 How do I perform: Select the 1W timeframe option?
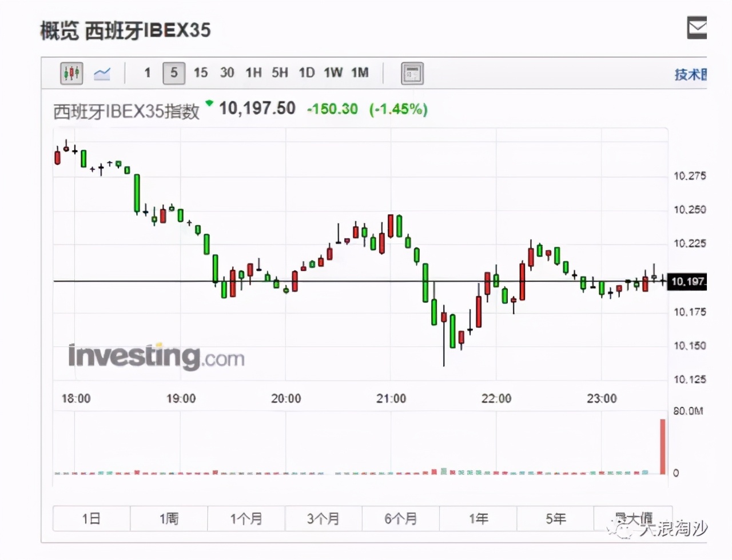pyautogui.click(x=333, y=73)
